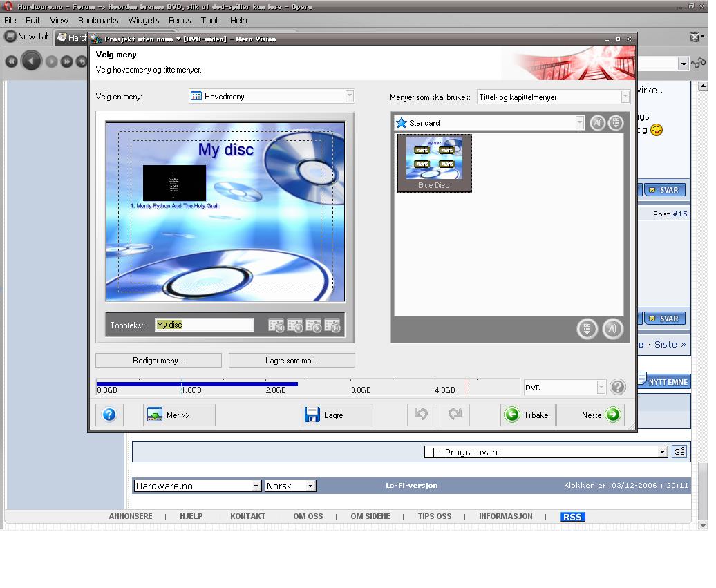
Task: Open DVD disc type dropdown
Action: click(565, 388)
